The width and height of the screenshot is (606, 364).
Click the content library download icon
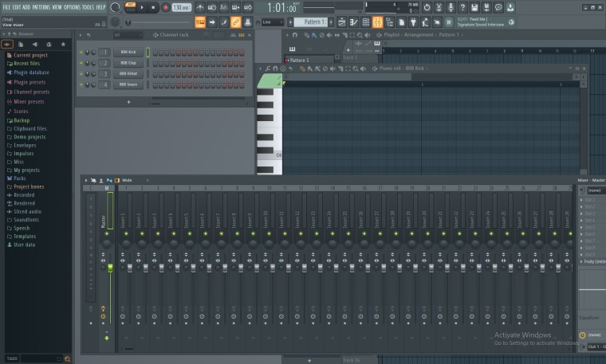[x=510, y=7]
